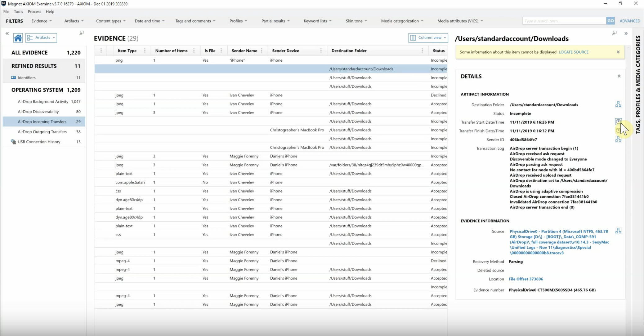644x336 pixels.
Task: Expand the Artifacts filter dropdown
Action: [74, 21]
